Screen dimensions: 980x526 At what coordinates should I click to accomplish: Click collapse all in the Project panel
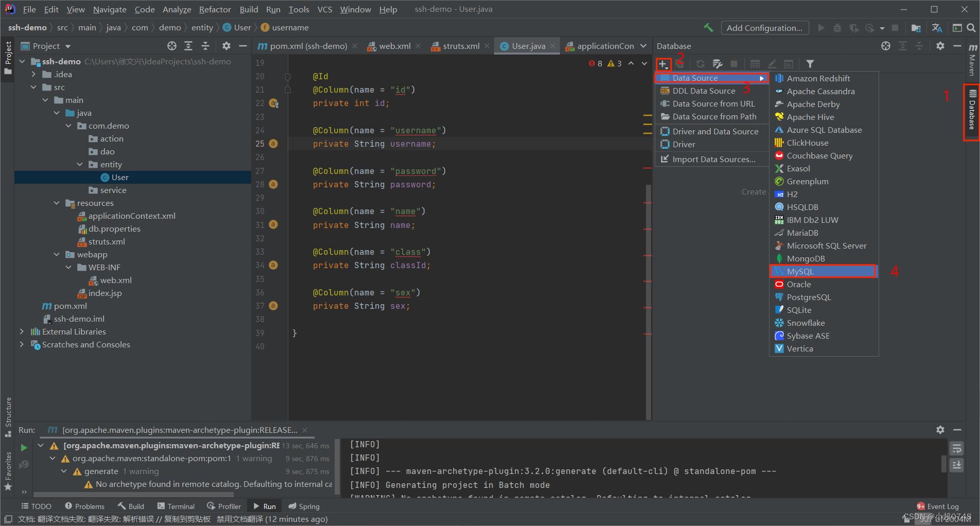pyautogui.click(x=205, y=46)
